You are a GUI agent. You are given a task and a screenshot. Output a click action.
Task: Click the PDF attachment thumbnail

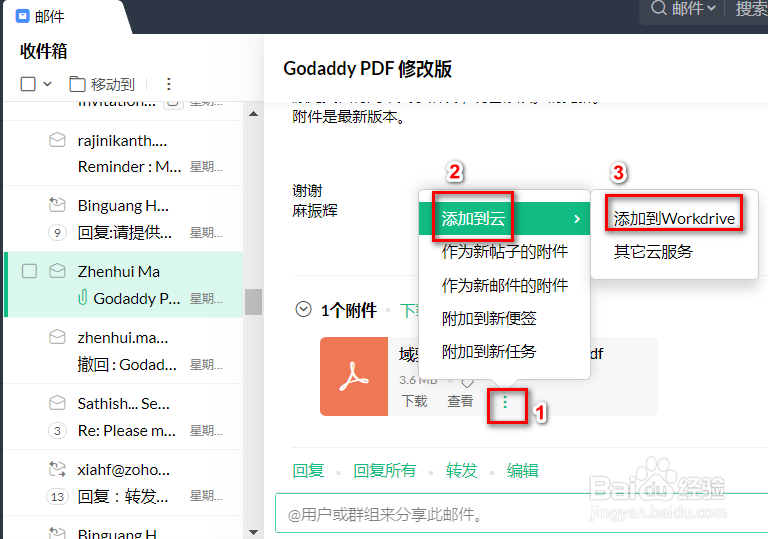tap(354, 376)
